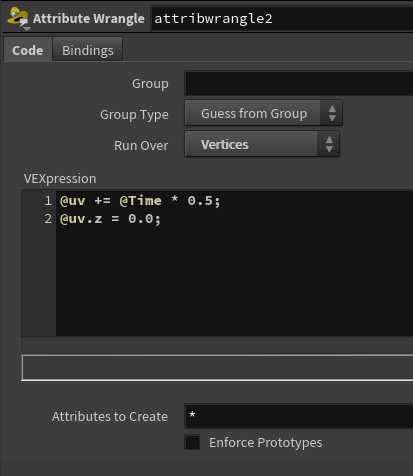Click the Attributes to Create field
413x476 pixels.
(x=299, y=416)
